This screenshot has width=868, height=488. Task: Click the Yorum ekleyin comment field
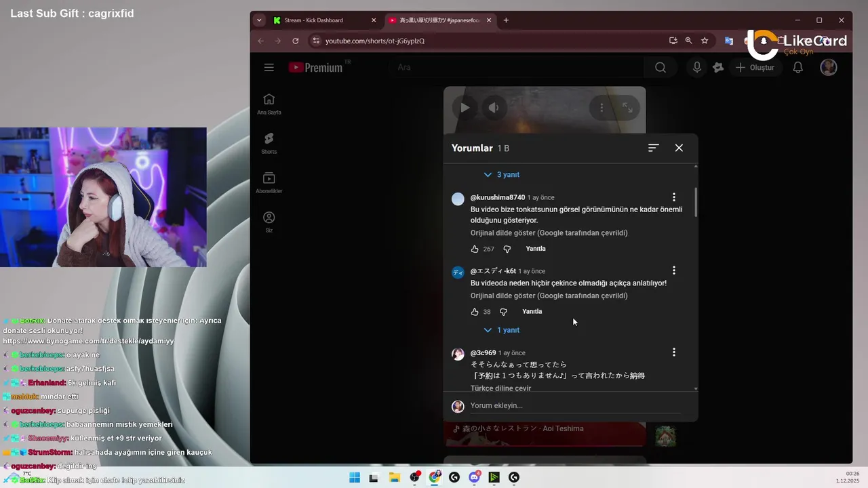575,405
